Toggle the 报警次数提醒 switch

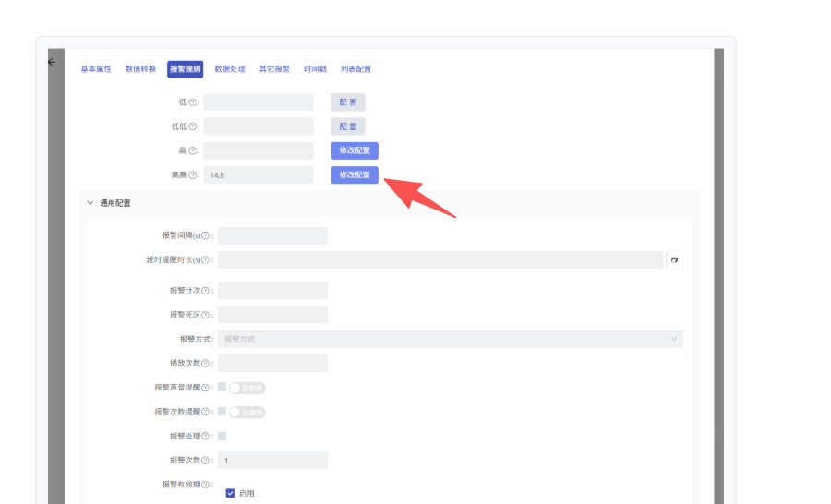[x=247, y=412]
